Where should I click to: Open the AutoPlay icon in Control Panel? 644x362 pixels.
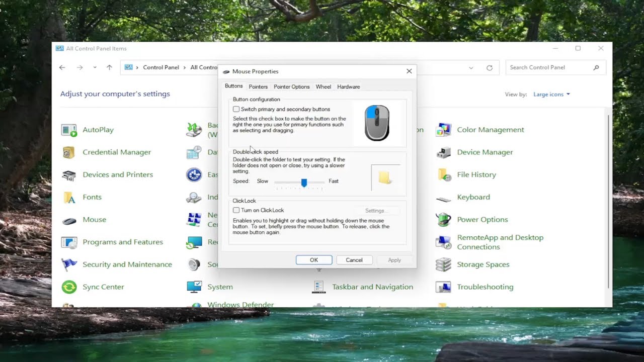point(69,130)
